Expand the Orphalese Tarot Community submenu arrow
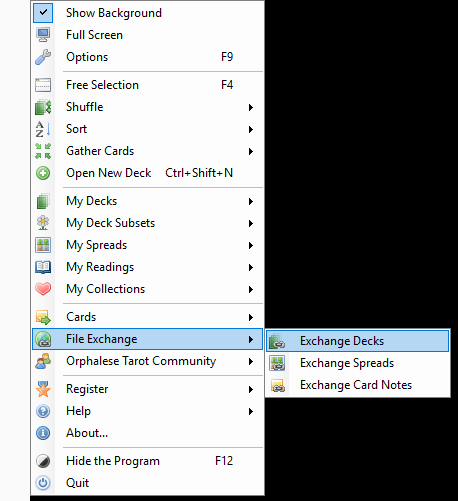Screen dimensions: 458x501 (251, 361)
